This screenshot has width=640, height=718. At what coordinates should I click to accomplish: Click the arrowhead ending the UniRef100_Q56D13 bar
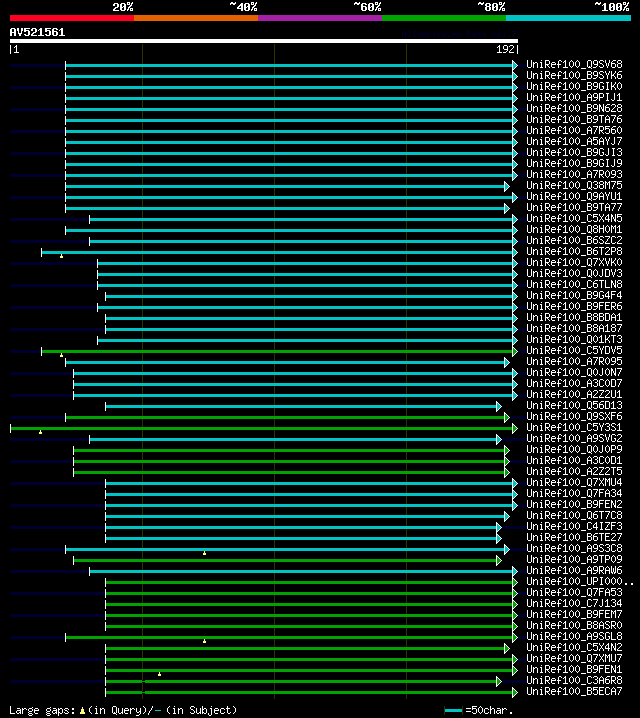499,406
